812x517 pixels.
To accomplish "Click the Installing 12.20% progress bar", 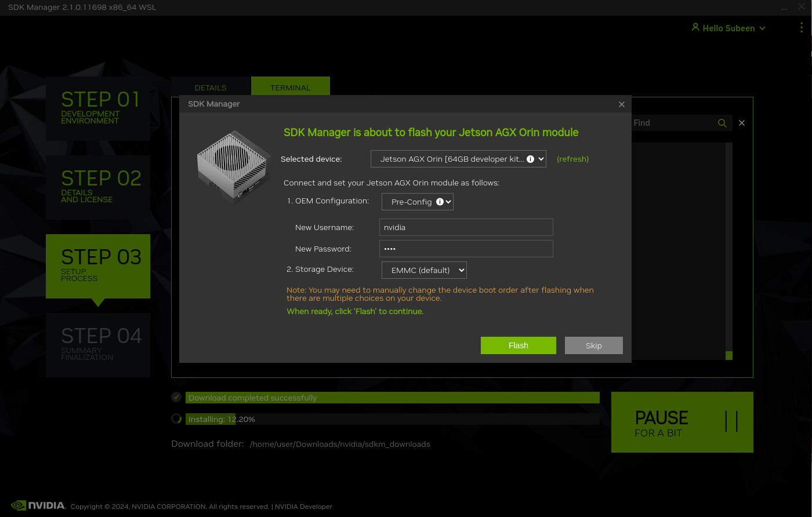I will click(393, 419).
